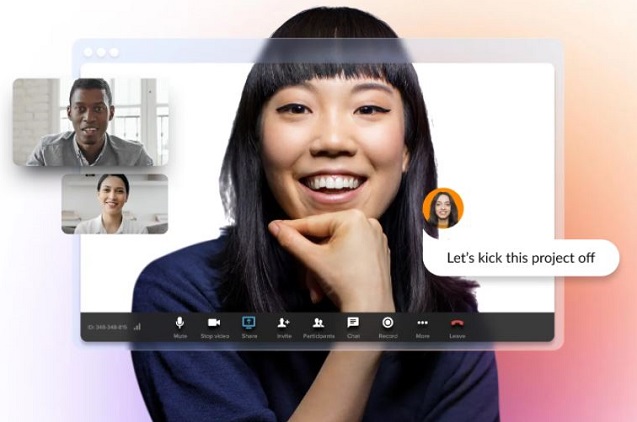The width and height of the screenshot is (637, 422).
Task: Start recording the meeting
Action: click(x=387, y=325)
